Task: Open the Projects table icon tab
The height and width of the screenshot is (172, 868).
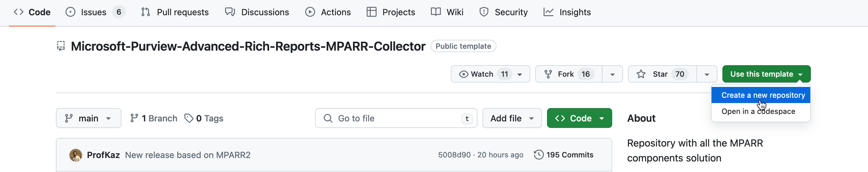Action: tap(371, 12)
